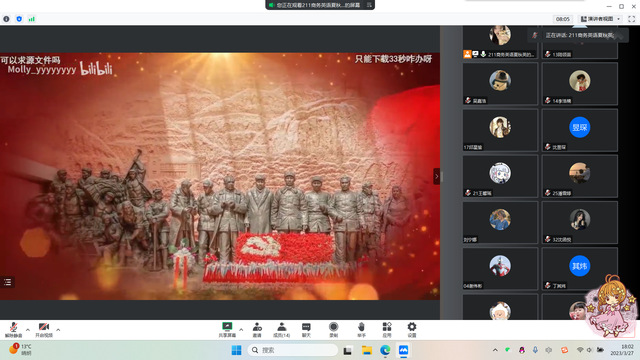
Task: Expand the video options arrow next to camera
Action: pyautogui.click(x=58, y=330)
